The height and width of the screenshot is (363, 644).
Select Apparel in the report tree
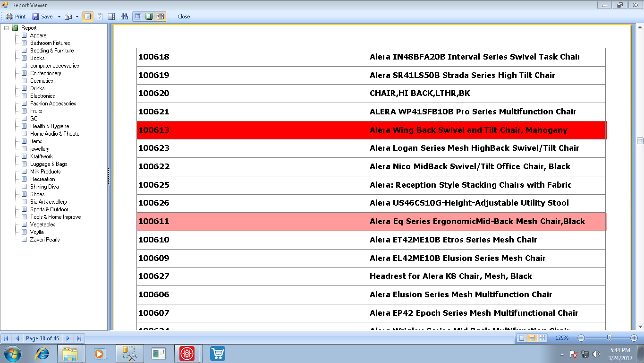click(39, 35)
